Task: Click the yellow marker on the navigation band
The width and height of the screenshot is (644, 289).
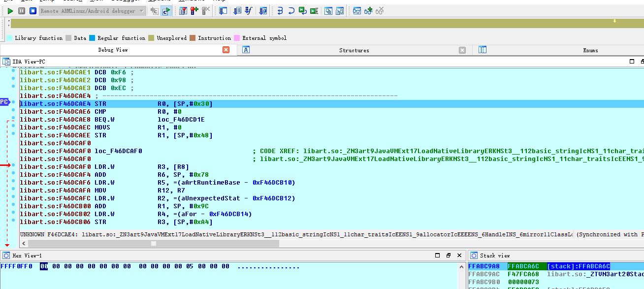Action: pos(614,21)
